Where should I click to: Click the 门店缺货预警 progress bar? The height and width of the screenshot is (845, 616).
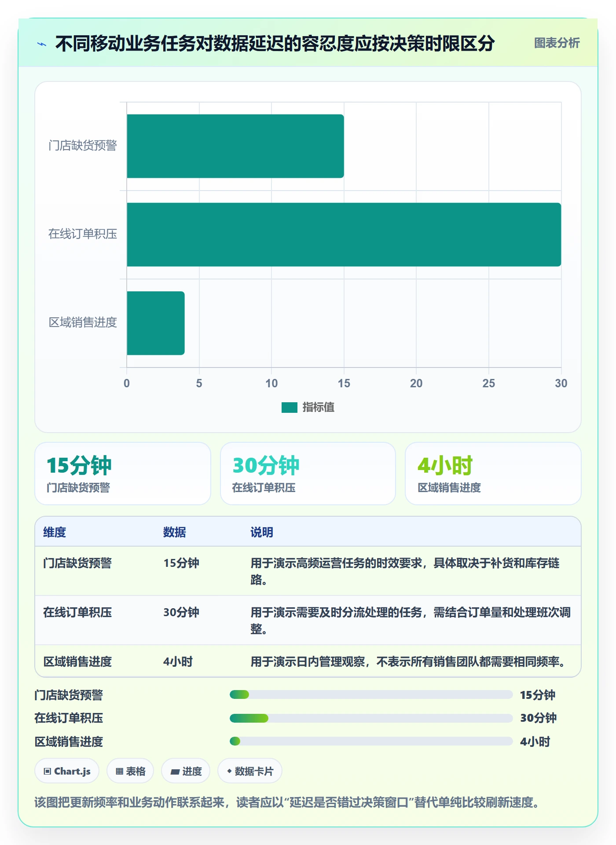coord(371,695)
